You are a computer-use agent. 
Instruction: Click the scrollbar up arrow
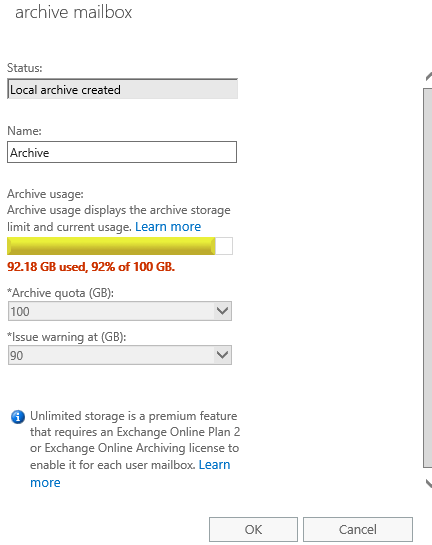(429, 76)
